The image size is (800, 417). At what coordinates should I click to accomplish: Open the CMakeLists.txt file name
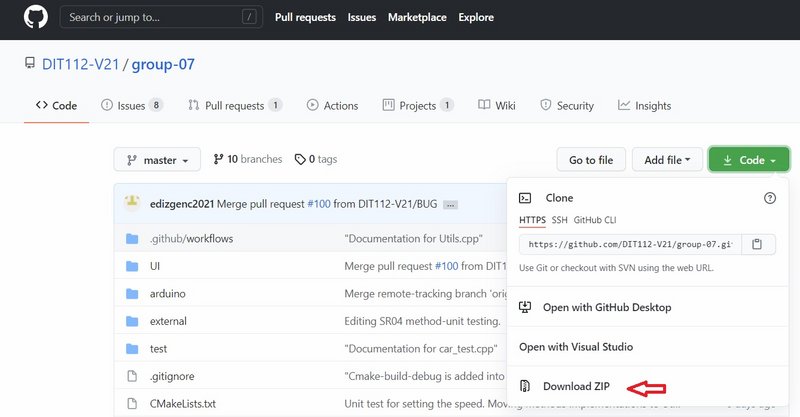pyautogui.click(x=183, y=404)
